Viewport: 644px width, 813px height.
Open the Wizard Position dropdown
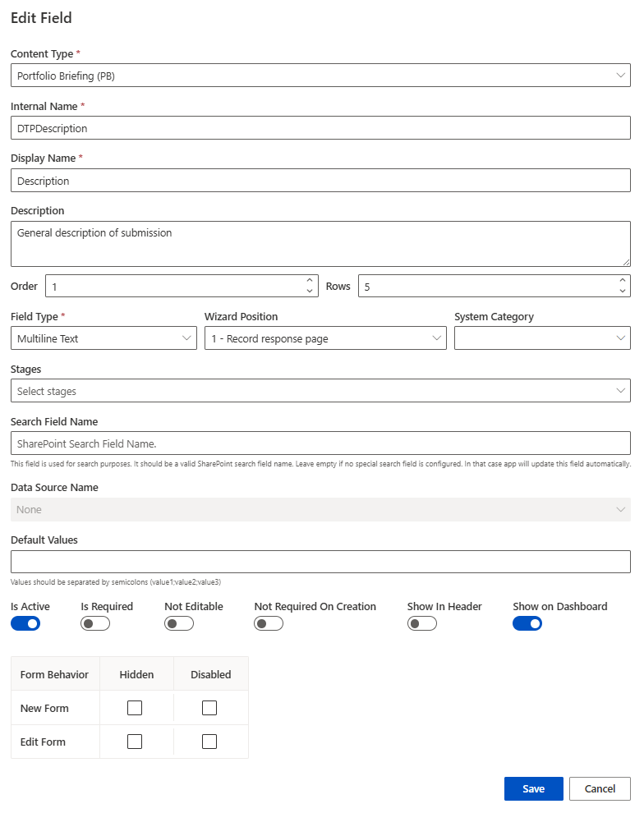pyautogui.click(x=325, y=338)
